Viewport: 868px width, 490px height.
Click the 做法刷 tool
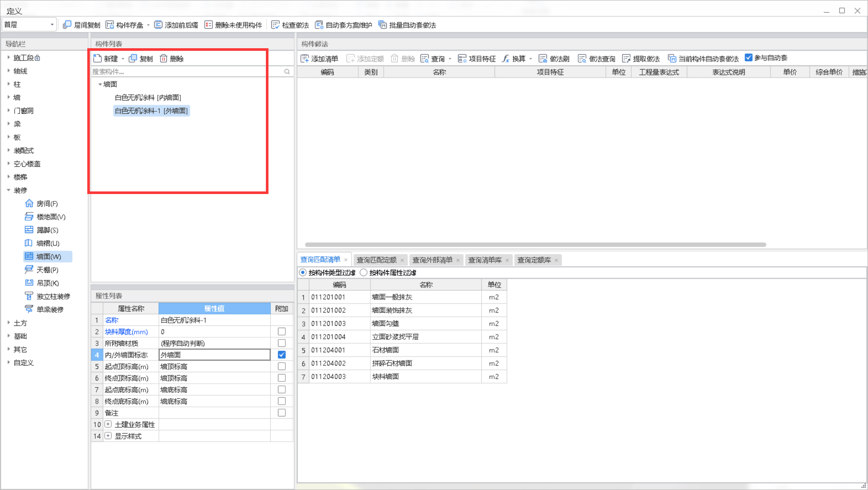(x=554, y=59)
